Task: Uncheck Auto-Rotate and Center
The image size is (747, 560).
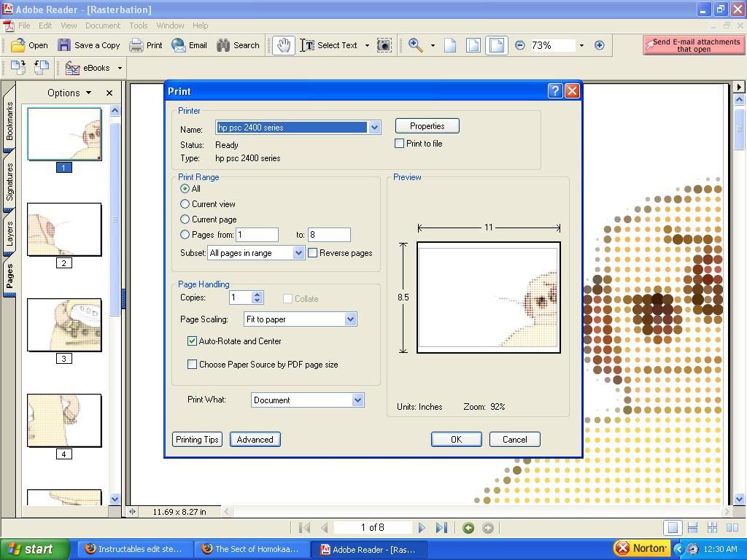Action: [x=192, y=341]
